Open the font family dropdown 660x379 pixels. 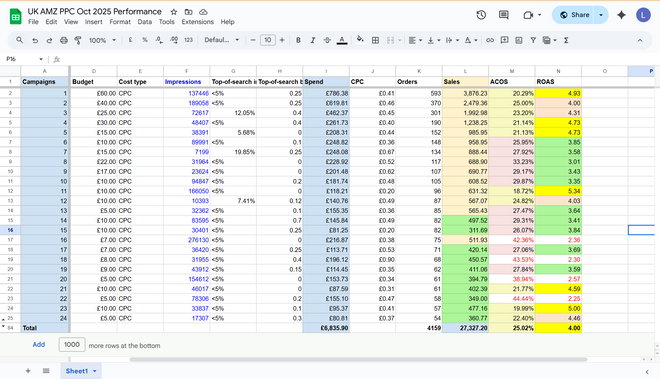tap(222, 40)
